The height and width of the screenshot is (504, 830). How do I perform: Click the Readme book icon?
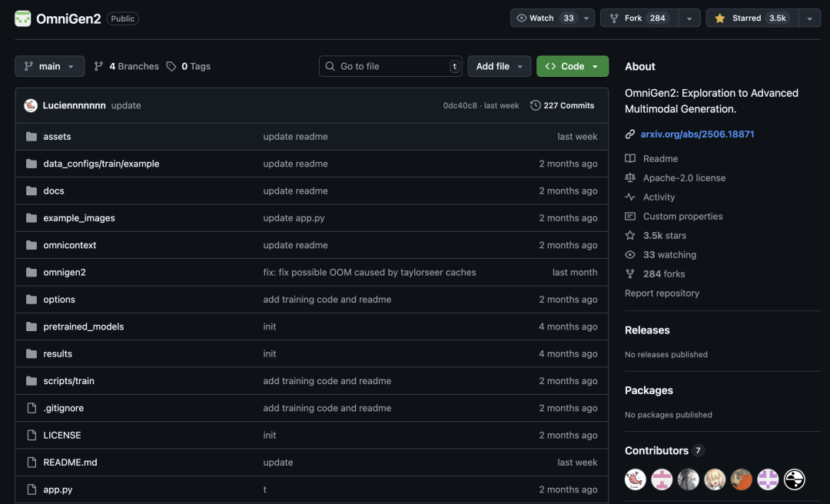click(630, 158)
